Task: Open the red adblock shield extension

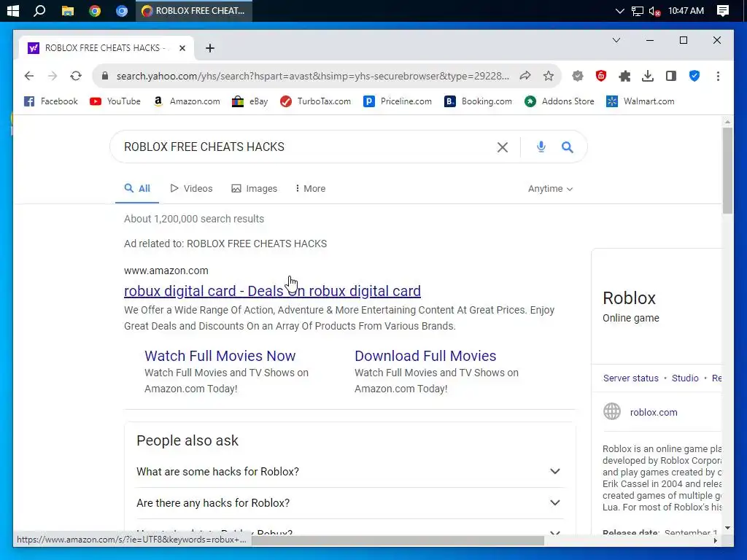Action: coord(601,76)
